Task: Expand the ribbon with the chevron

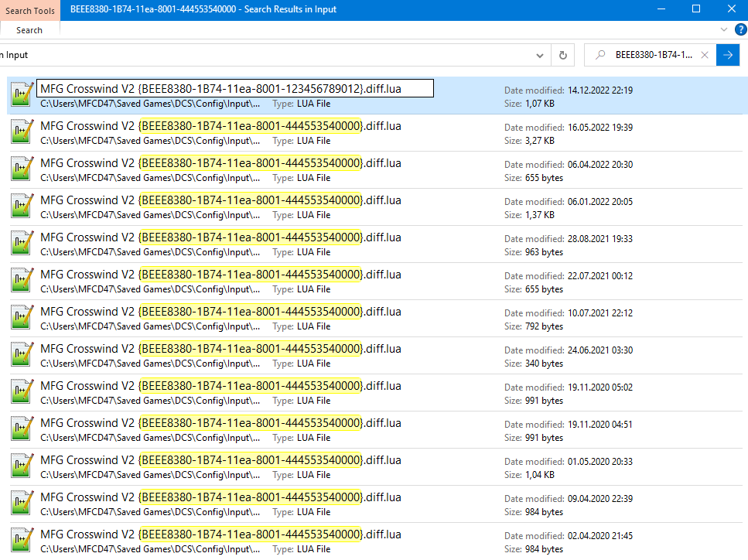Action: tap(724, 29)
